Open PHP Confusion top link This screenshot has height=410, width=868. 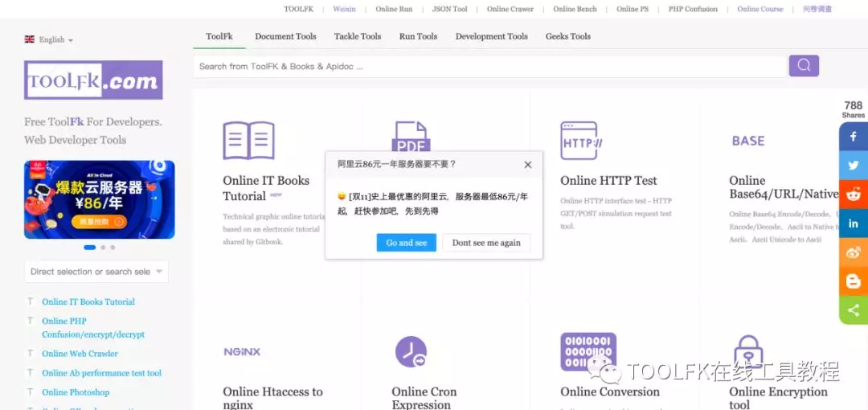[x=693, y=9]
